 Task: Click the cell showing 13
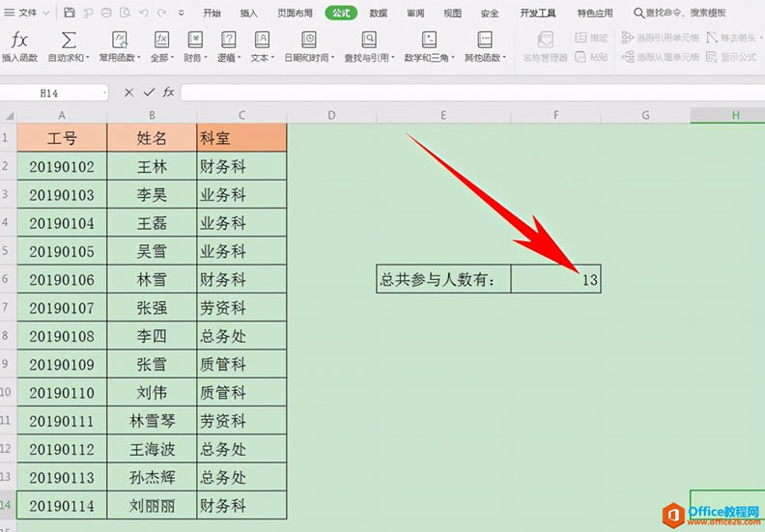[555, 279]
